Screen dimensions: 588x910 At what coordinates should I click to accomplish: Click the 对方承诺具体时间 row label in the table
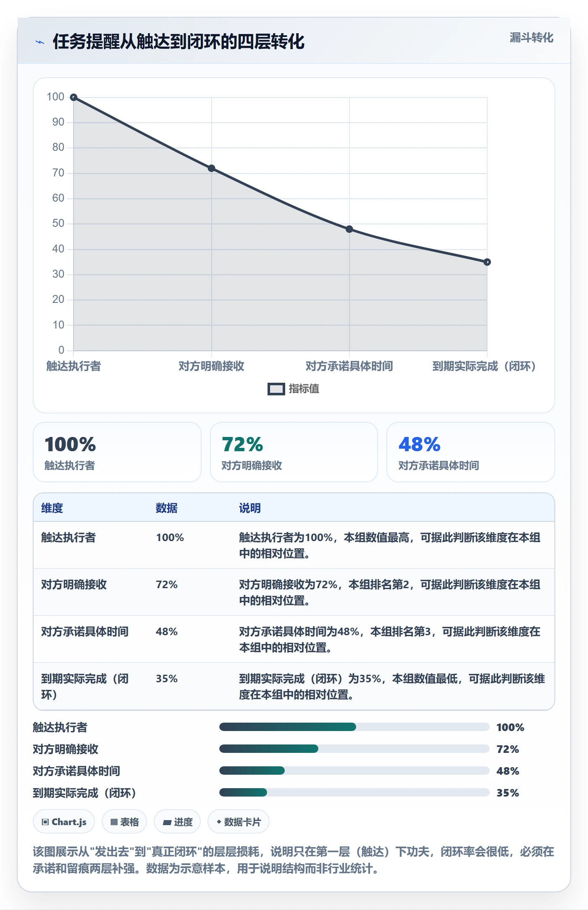(85, 631)
